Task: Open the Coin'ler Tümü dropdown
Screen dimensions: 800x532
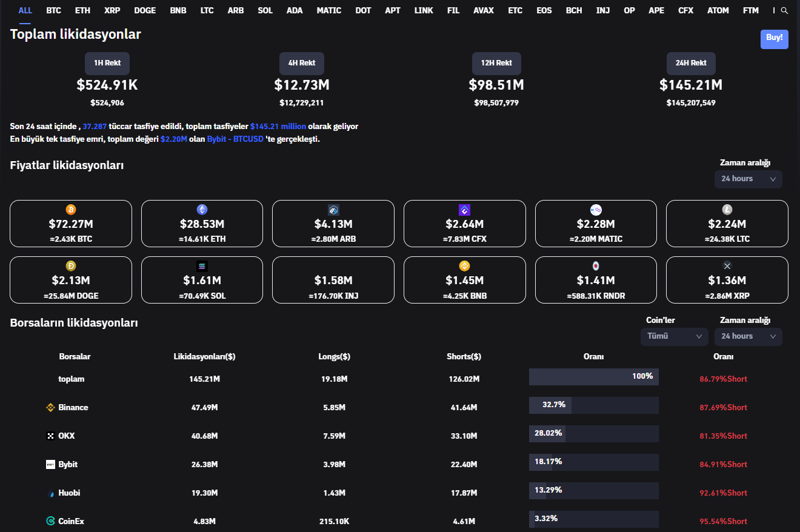Action: click(x=674, y=337)
